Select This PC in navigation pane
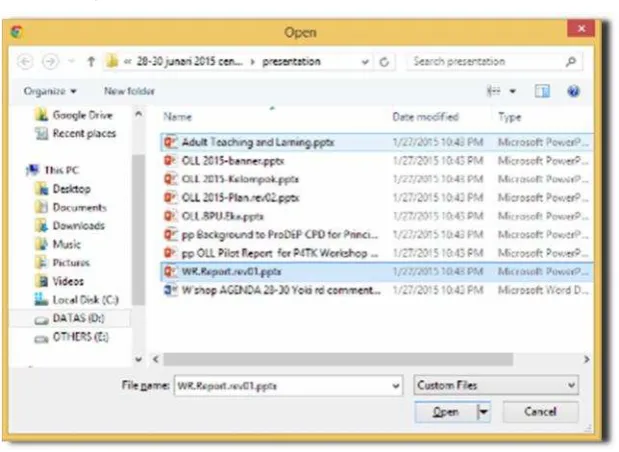 53,170
